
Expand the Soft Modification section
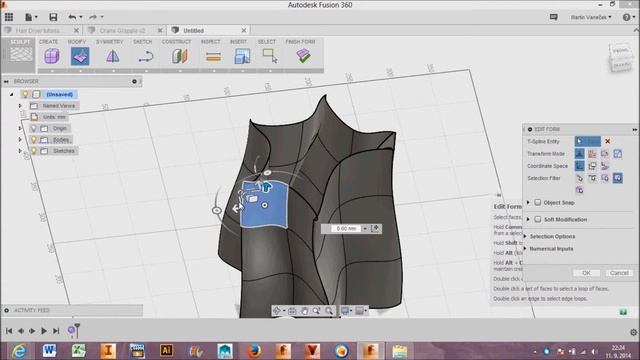pos(528,219)
